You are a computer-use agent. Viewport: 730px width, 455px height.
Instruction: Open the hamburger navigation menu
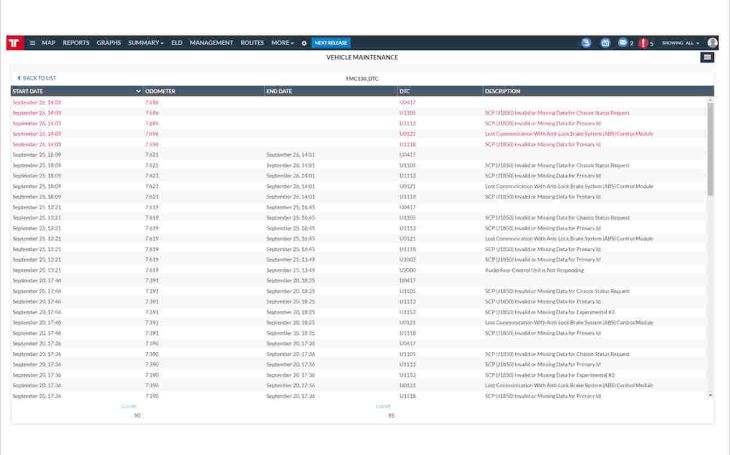pyautogui.click(x=32, y=43)
